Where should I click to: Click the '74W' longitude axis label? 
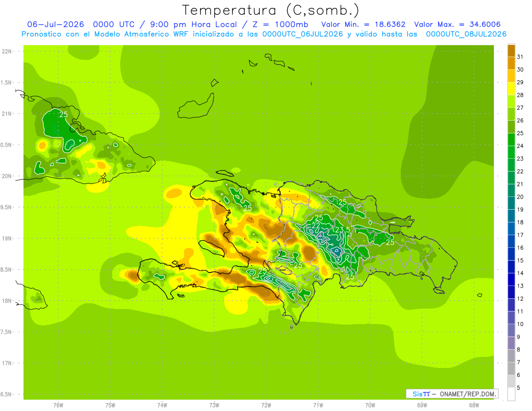[162, 405]
